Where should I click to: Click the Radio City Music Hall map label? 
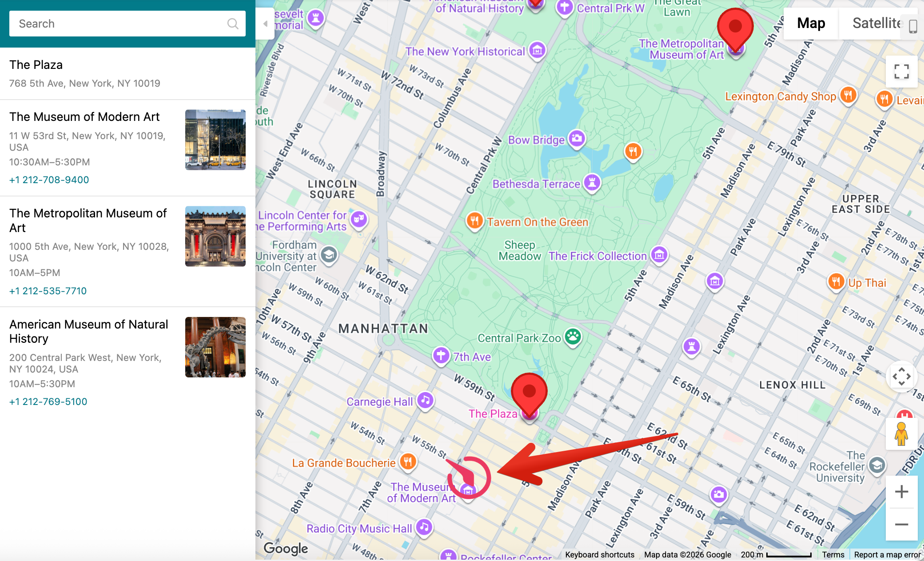tap(359, 529)
